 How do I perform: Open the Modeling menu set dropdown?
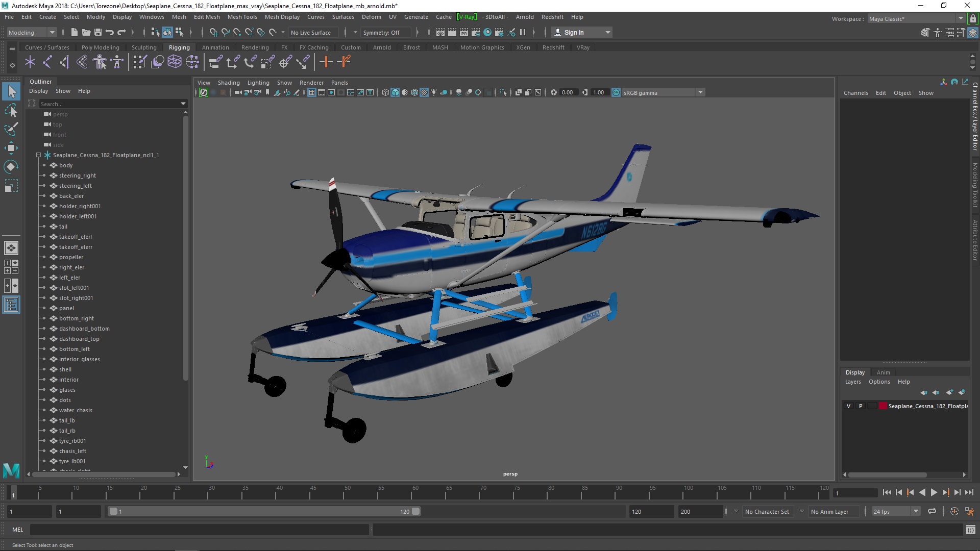32,32
